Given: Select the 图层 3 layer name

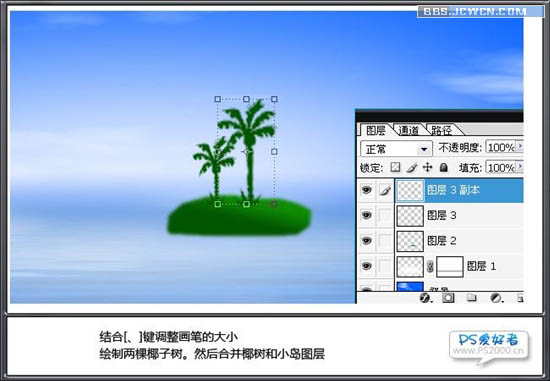Looking at the screenshot, I should click(442, 215).
